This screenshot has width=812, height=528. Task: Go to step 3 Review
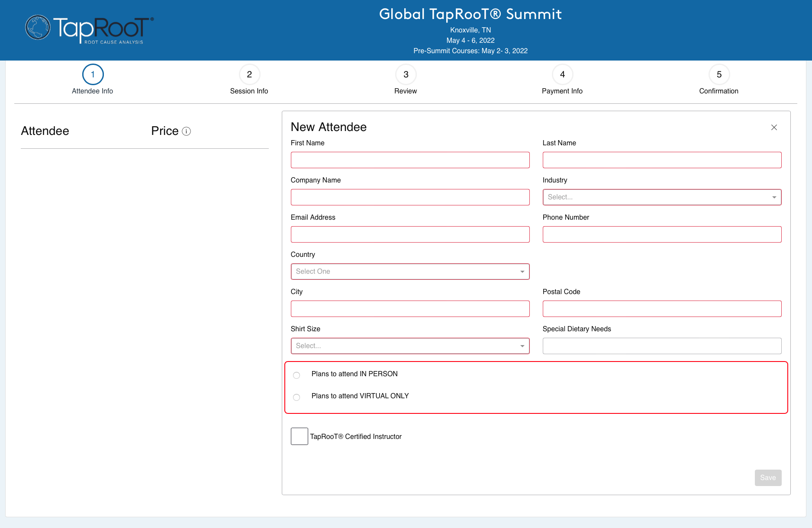point(406,75)
